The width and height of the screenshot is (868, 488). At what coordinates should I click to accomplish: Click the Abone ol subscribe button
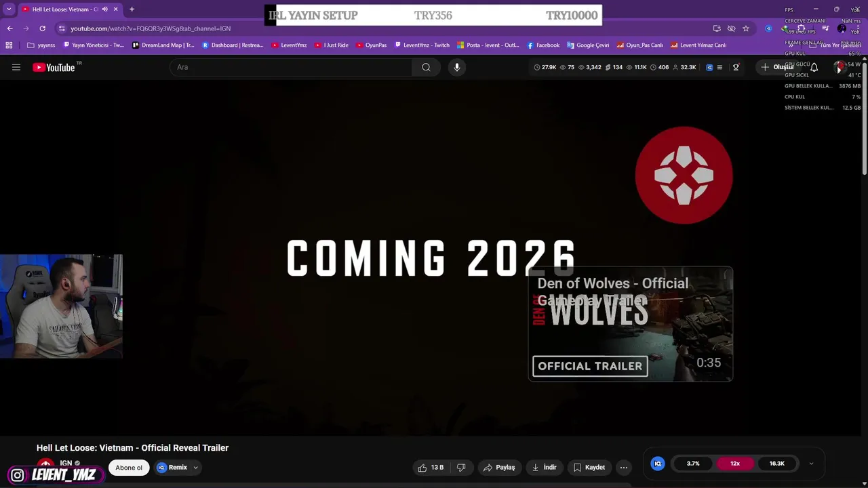click(129, 467)
